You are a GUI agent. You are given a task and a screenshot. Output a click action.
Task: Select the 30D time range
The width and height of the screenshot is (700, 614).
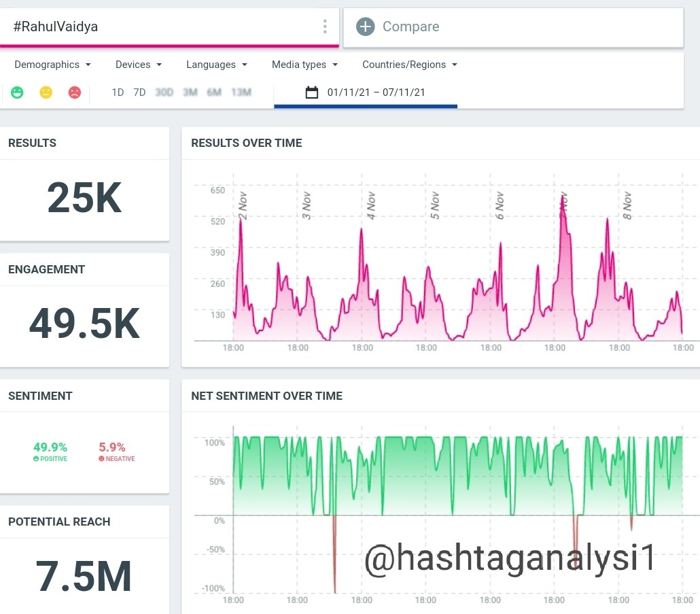click(164, 92)
